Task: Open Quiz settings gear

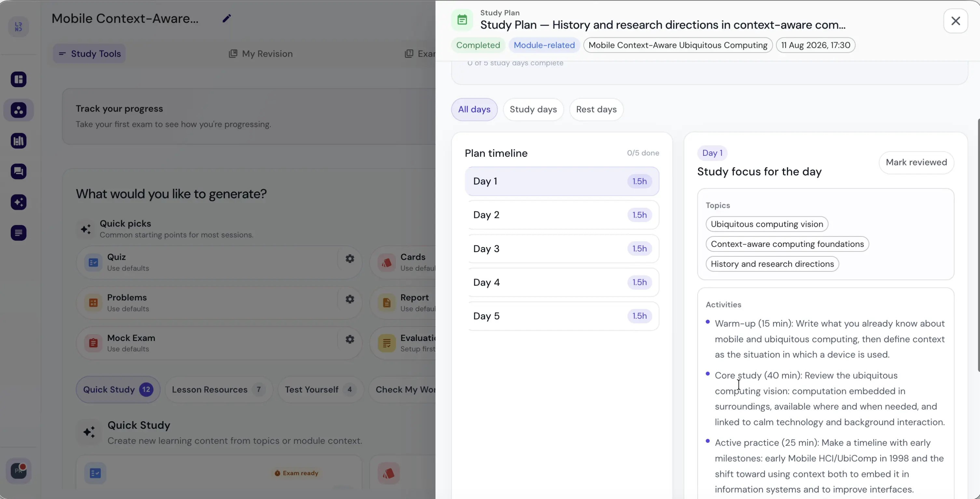Action: click(x=350, y=259)
